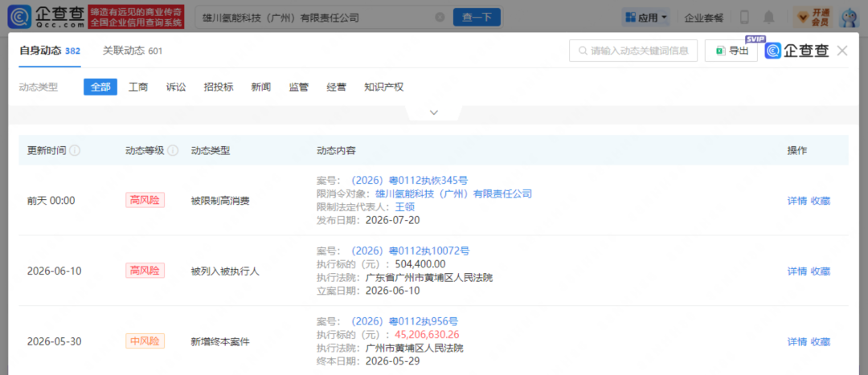Open the 限消令对象 company link
This screenshot has height=375, width=868.
click(x=454, y=194)
